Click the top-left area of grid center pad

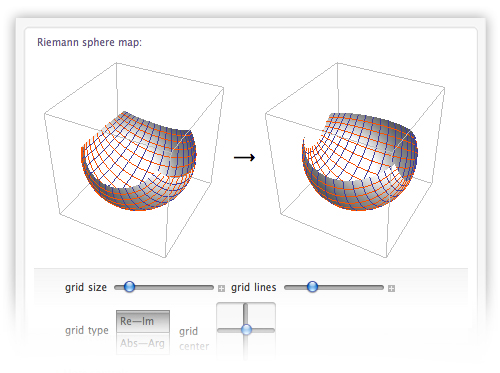pos(230,315)
